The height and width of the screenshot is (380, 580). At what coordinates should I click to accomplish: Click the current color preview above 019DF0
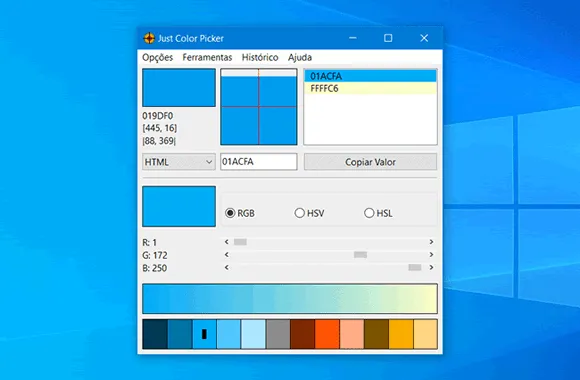[179, 88]
